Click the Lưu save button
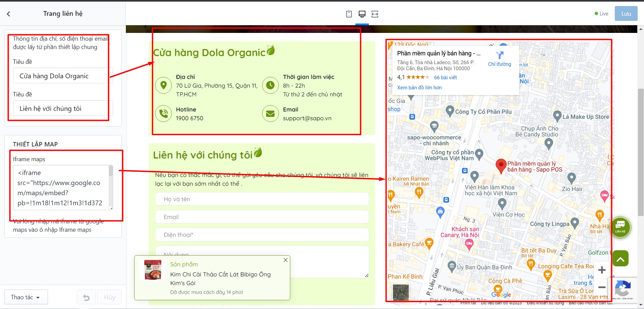Viewport: 644px width, 309px height. (x=626, y=14)
